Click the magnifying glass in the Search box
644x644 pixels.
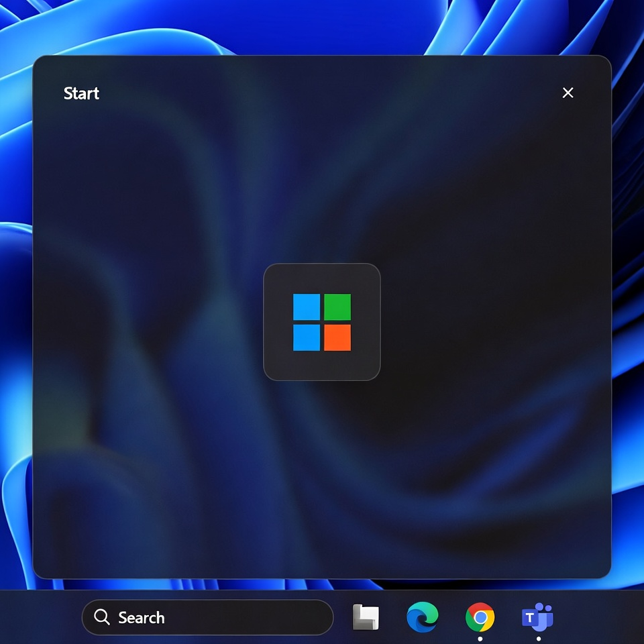pos(102,617)
